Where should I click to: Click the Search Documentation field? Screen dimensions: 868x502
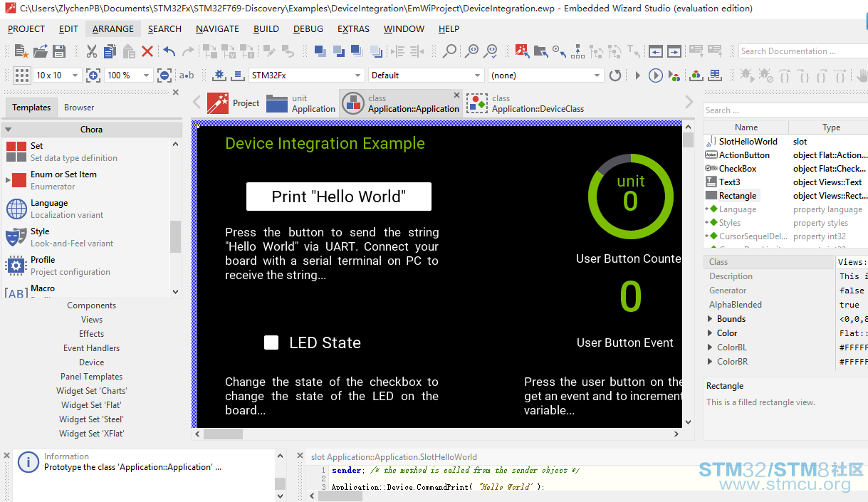click(802, 51)
